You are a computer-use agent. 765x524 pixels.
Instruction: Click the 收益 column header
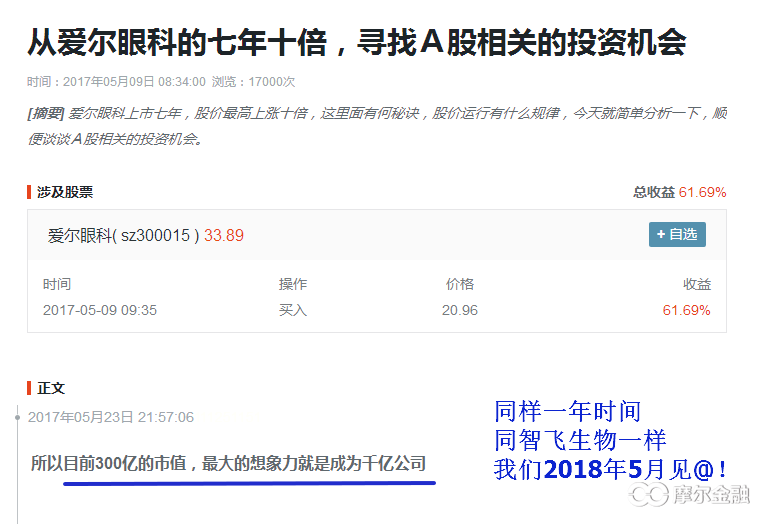[697, 284]
